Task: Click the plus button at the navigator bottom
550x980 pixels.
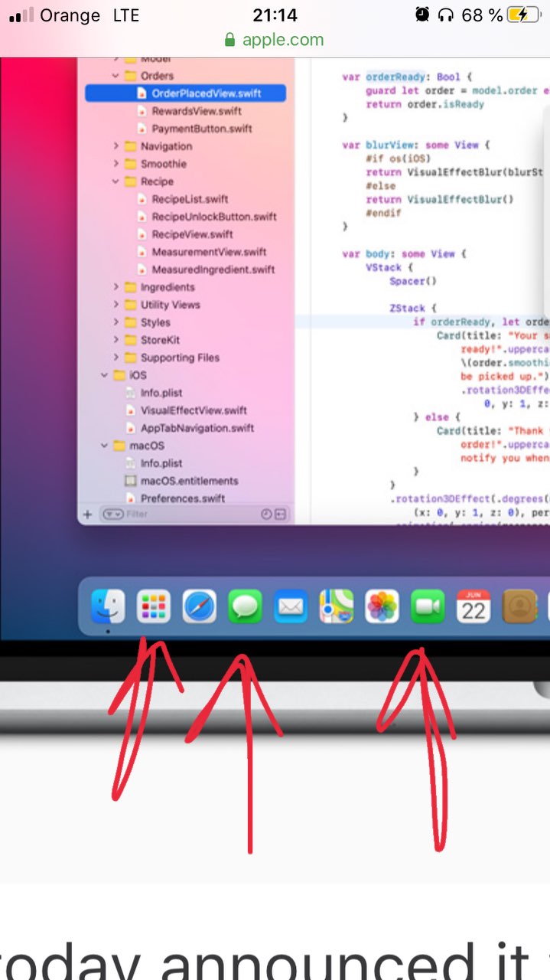Action: pyautogui.click(x=88, y=514)
